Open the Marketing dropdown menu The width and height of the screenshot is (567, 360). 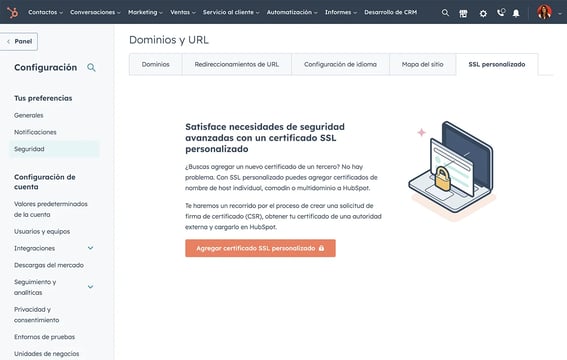point(145,12)
